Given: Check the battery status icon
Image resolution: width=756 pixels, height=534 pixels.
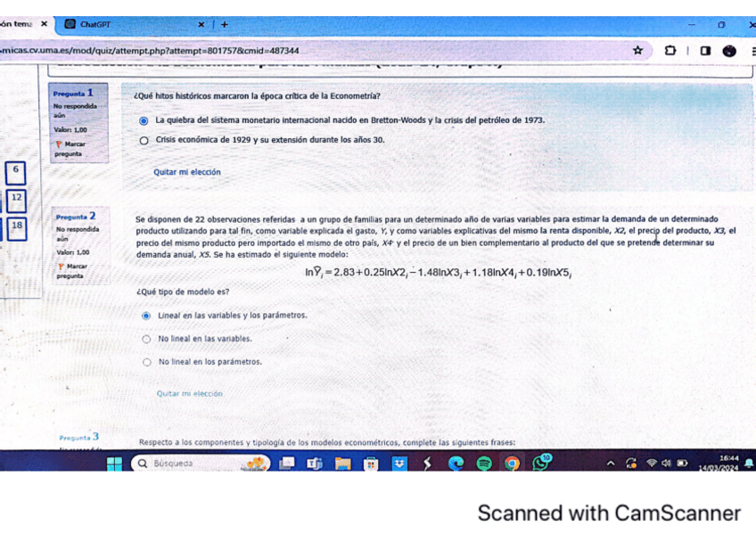Looking at the screenshot, I should pyautogui.click(x=682, y=464).
